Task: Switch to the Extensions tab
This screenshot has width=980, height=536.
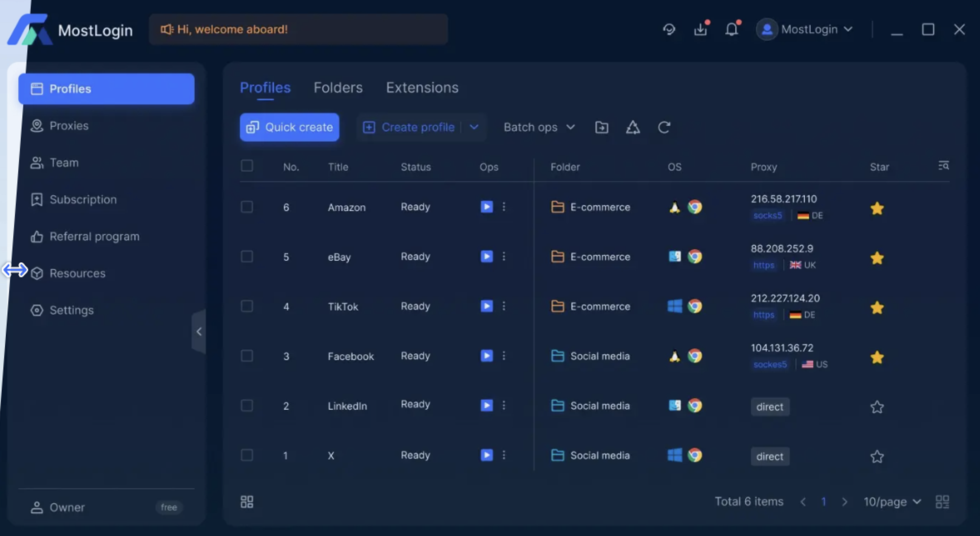Action: (x=422, y=87)
